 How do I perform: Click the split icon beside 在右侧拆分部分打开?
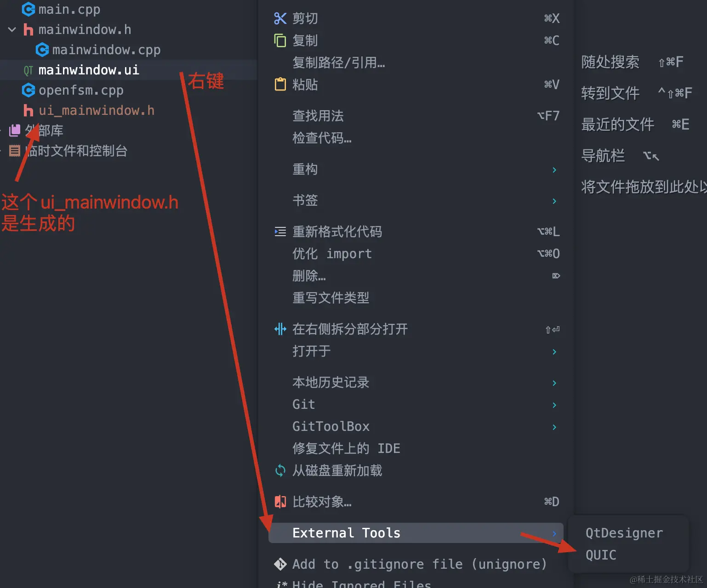tap(280, 329)
